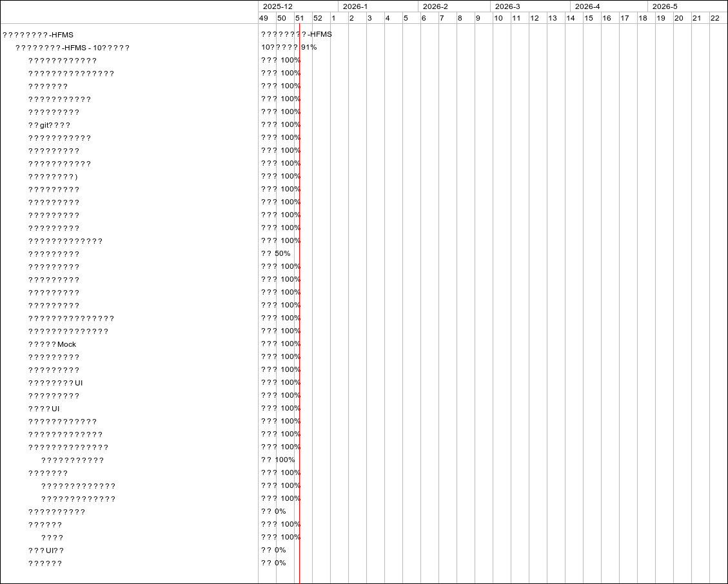Click the task row containing "git"

tap(49, 125)
